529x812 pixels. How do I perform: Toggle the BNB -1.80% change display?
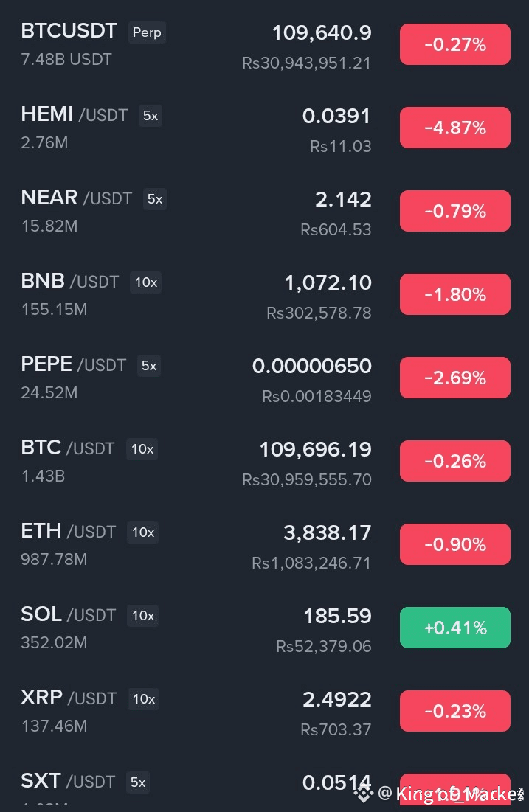(x=454, y=295)
